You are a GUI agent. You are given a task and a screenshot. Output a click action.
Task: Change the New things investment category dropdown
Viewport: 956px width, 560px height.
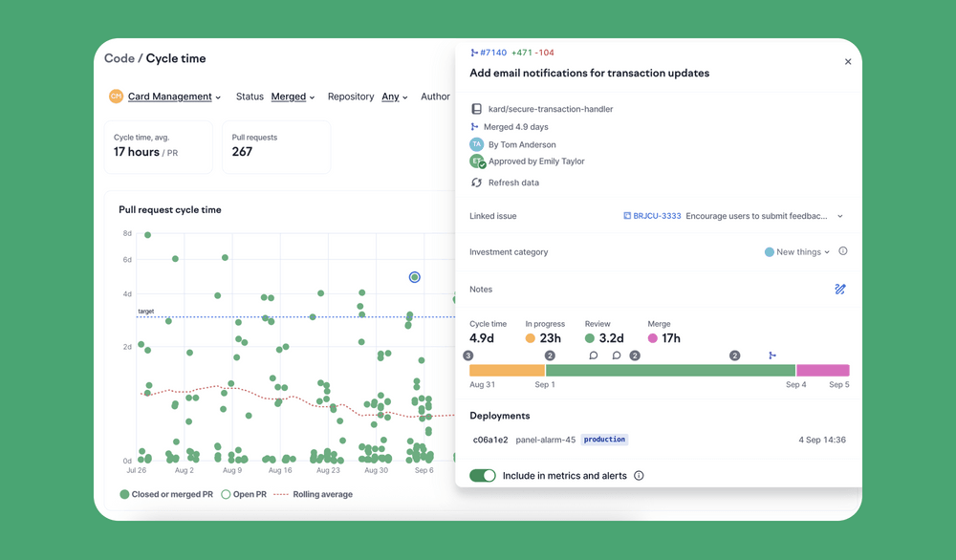803,251
